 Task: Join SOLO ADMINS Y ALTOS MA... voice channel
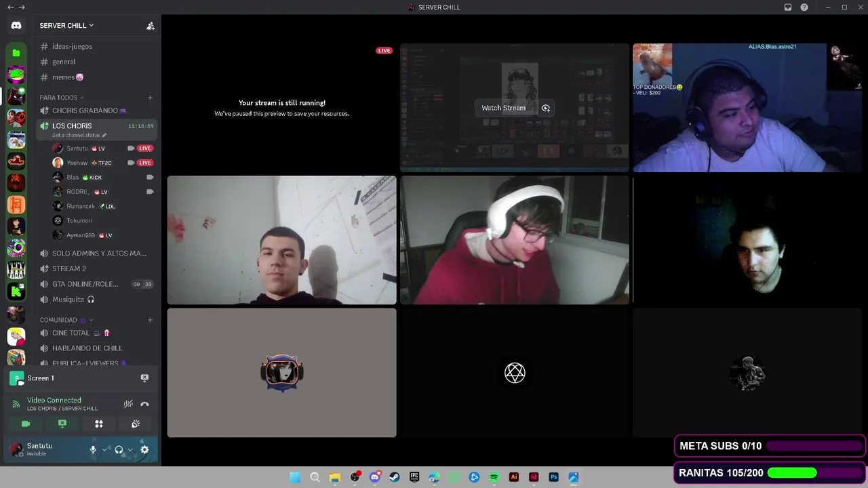click(x=96, y=253)
